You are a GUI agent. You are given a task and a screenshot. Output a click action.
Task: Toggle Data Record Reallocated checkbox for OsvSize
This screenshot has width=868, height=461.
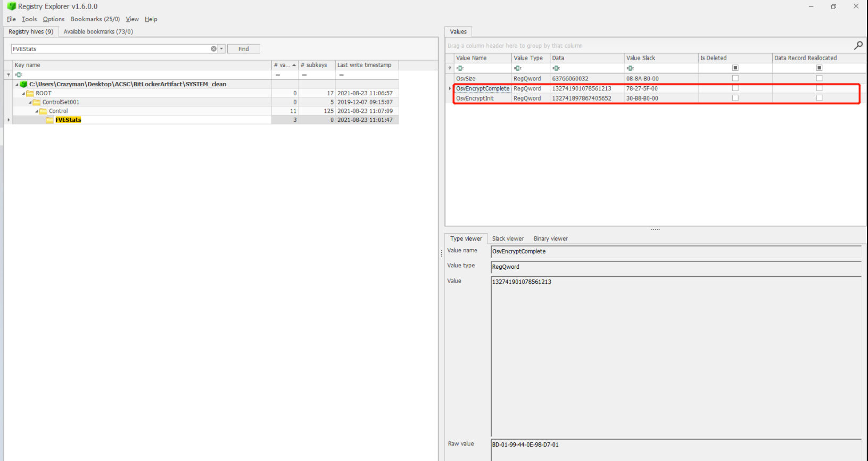tap(819, 78)
